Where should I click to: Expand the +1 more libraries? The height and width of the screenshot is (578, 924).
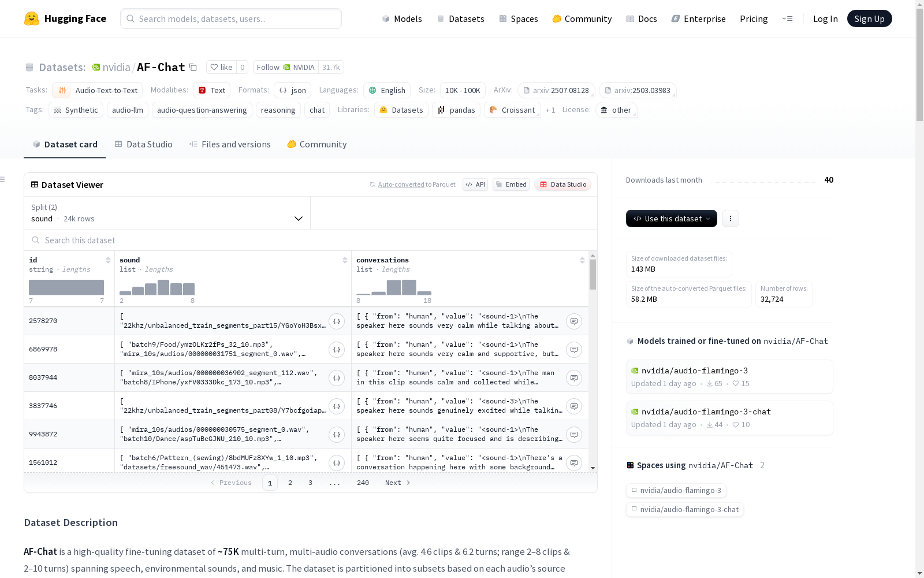(x=550, y=110)
